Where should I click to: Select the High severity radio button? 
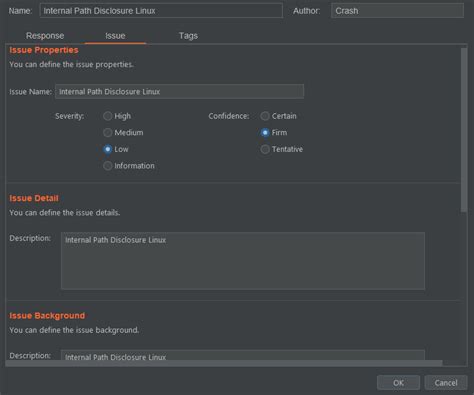107,116
